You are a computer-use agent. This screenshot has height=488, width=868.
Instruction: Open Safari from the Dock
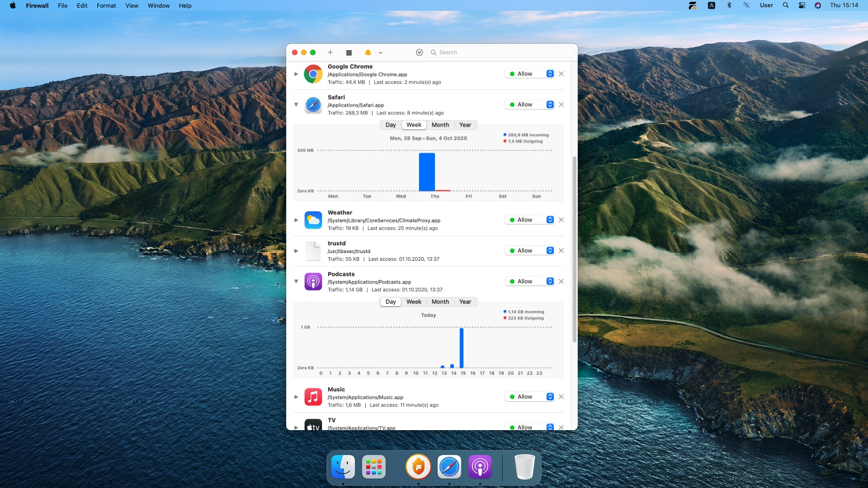pos(450,467)
